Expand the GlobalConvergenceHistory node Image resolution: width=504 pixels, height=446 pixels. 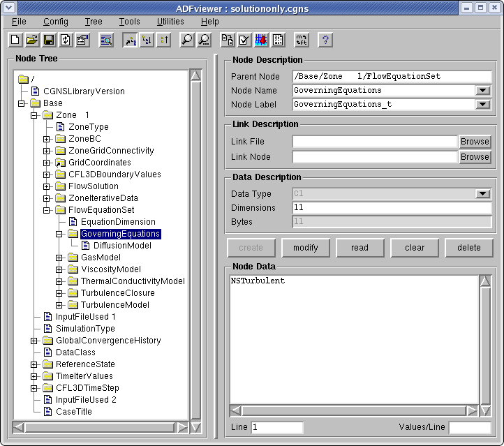[x=34, y=341]
